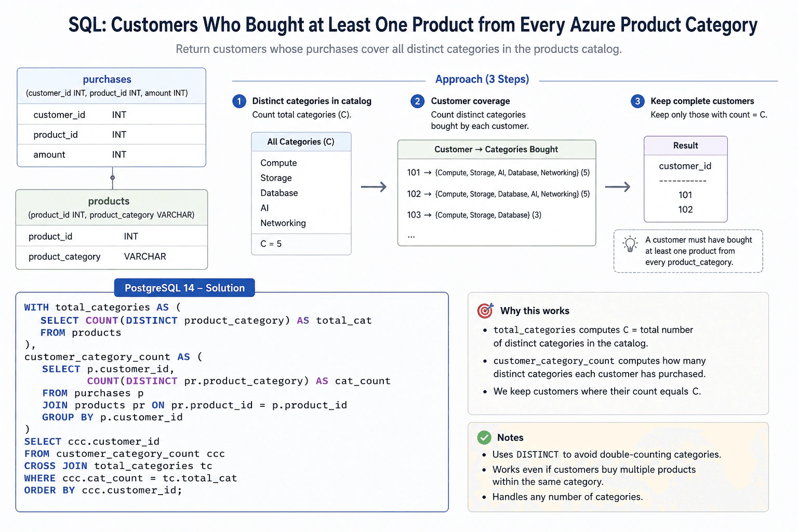Image resolution: width=798 pixels, height=532 pixels.
Task: Select value 101 in Result box
Action: (685, 195)
